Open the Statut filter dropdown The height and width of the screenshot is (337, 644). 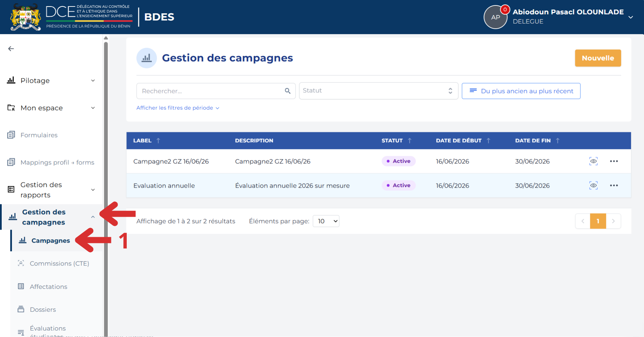(379, 91)
